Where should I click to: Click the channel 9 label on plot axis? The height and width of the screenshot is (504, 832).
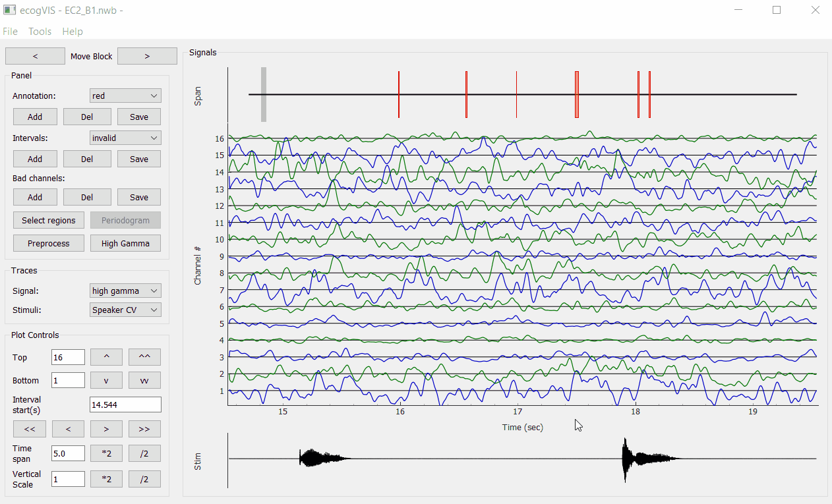coord(222,256)
